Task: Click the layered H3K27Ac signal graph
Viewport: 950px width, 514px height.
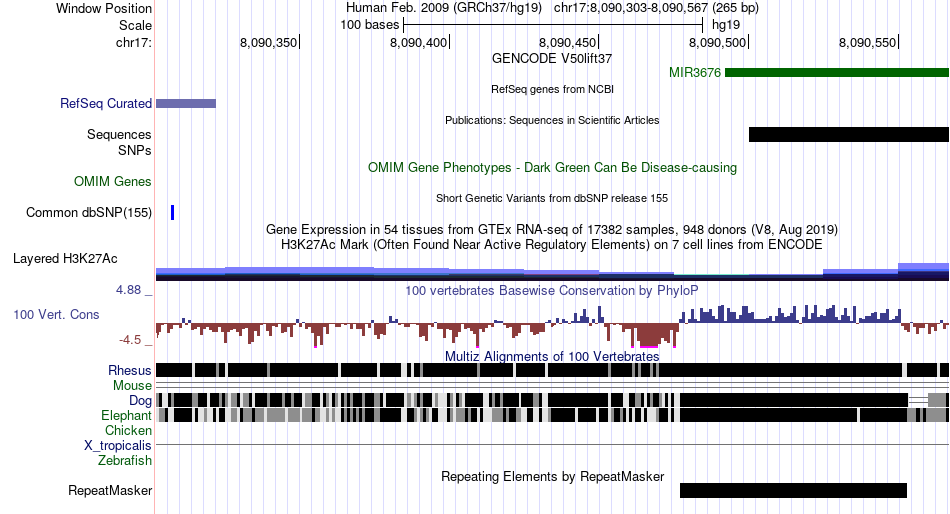Action: 553,272
